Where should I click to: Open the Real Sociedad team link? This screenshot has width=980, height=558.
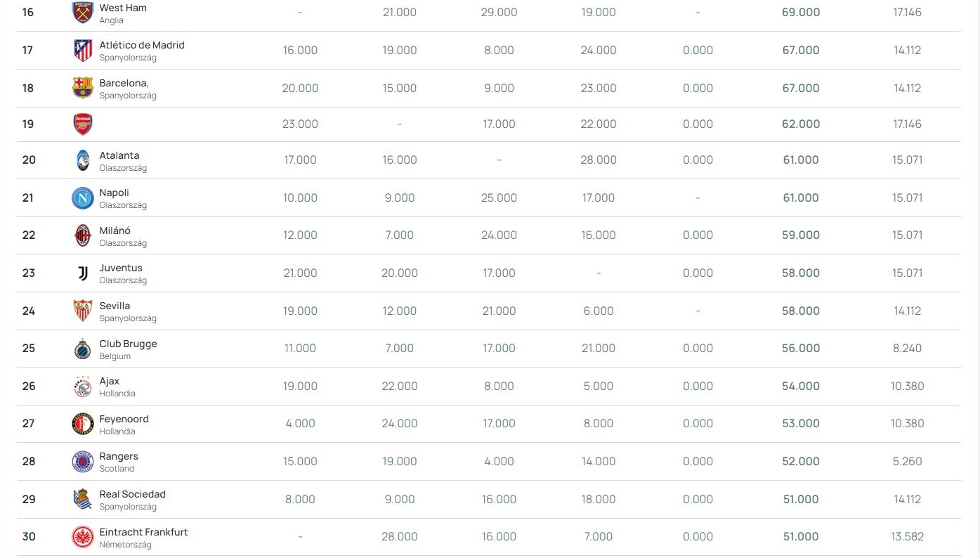(x=132, y=494)
